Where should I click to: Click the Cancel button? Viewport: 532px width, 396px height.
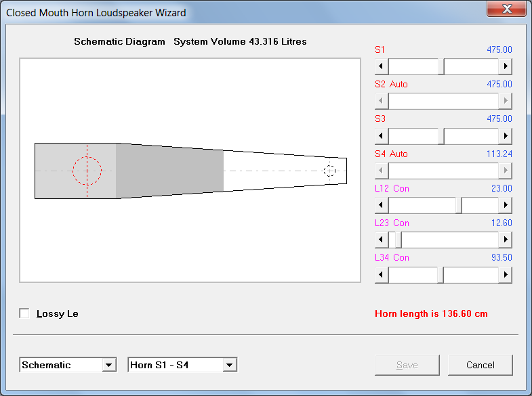(x=480, y=365)
